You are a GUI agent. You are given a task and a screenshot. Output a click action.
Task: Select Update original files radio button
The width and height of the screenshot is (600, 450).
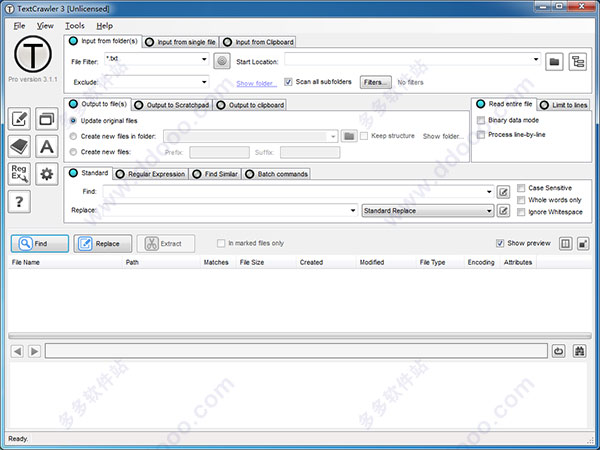(73, 121)
